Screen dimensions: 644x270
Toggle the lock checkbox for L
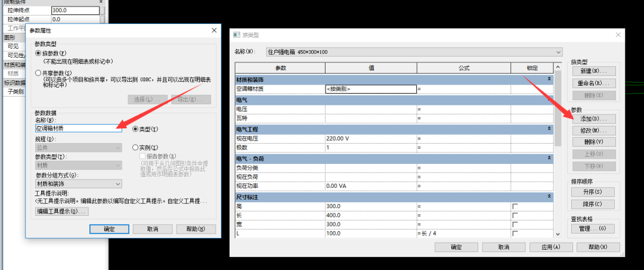515,234
